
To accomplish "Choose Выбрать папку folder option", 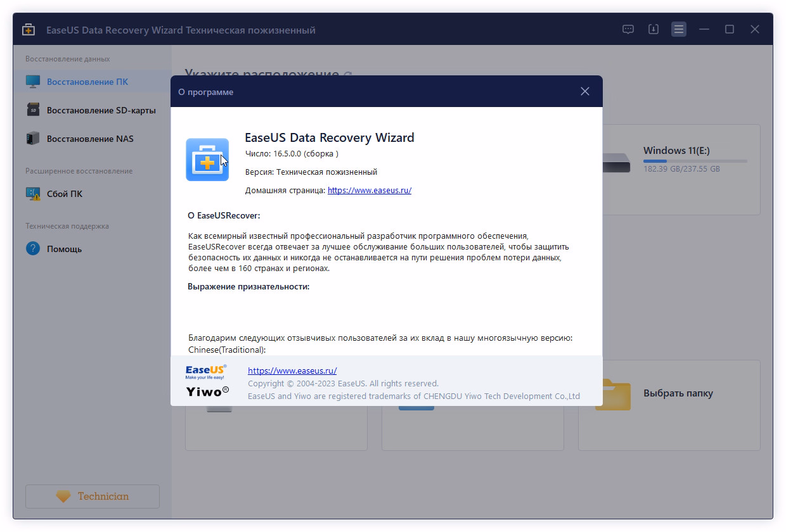I will tap(678, 393).
